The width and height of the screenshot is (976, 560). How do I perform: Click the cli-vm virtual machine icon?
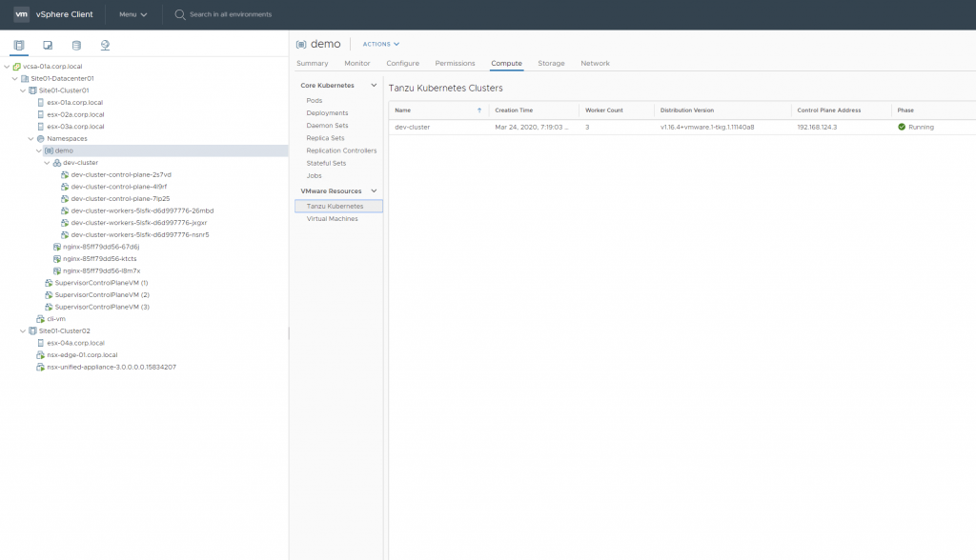41,319
